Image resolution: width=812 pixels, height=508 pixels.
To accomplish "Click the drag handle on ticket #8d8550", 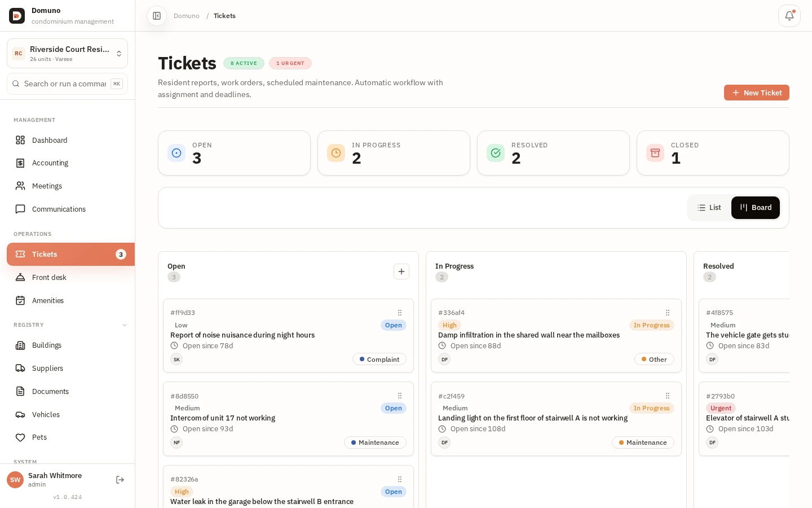I will coord(400,396).
